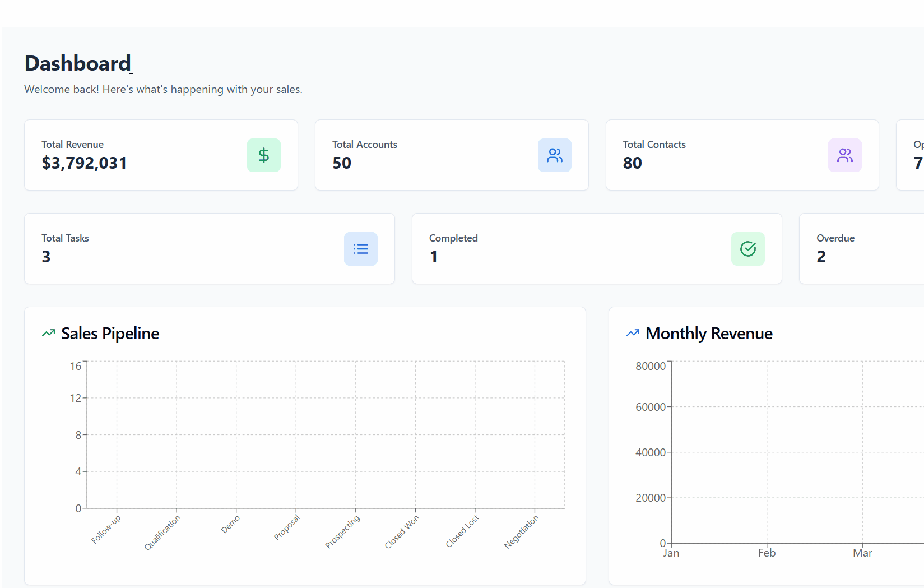Click the Total Tasks label
Image resolution: width=924 pixels, height=588 pixels.
pos(65,238)
